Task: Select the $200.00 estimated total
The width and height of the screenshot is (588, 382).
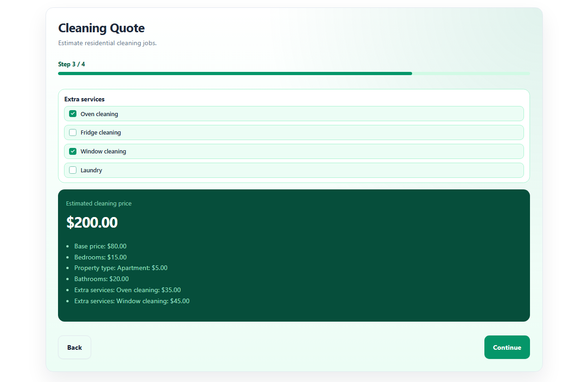Action: pos(92,223)
